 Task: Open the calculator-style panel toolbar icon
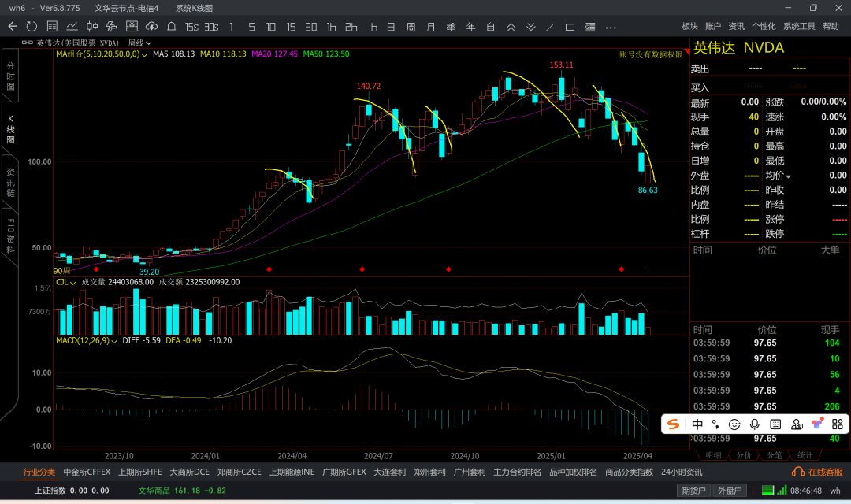pyautogui.click(x=132, y=27)
